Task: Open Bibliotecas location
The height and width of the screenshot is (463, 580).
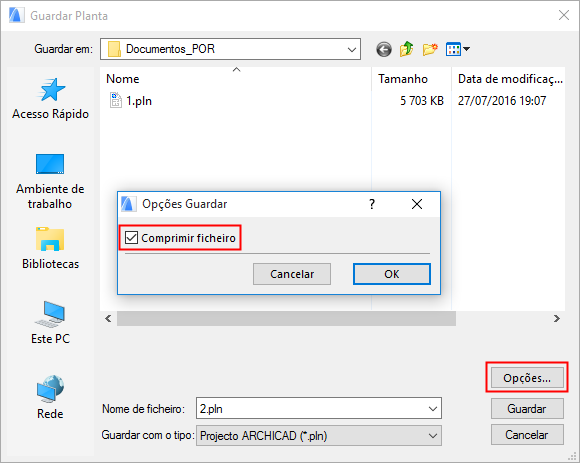Action: coord(50,248)
